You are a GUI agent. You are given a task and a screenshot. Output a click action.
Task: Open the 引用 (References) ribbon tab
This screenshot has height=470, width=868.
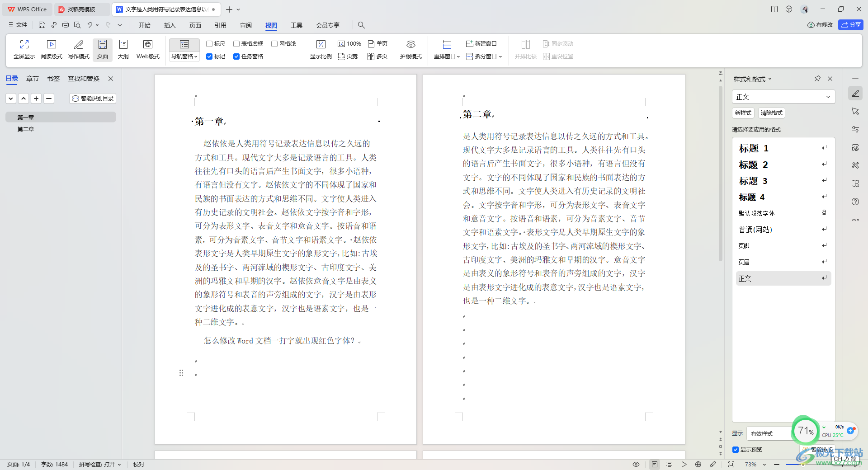click(x=221, y=25)
